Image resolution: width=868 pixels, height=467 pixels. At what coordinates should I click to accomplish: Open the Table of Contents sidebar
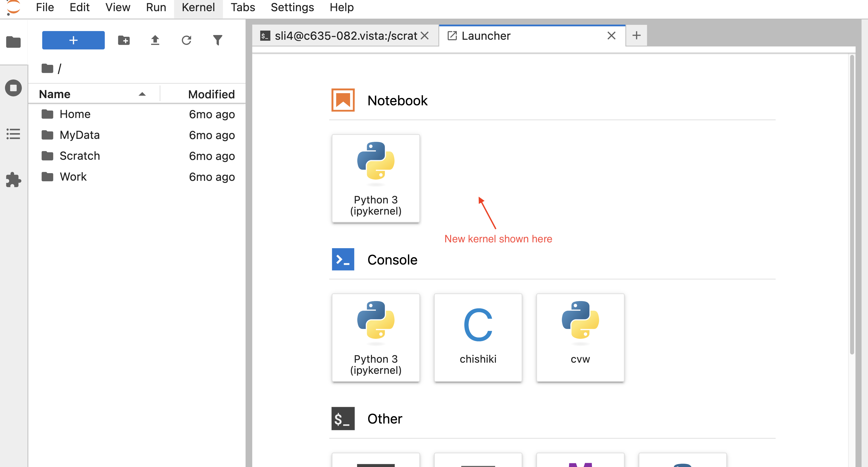click(x=13, y=134)
